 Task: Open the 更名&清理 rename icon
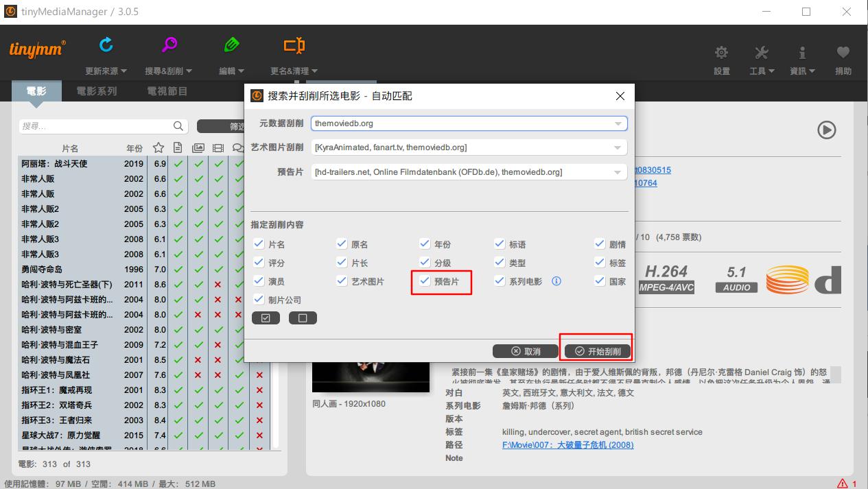click(x=294, y=43)
